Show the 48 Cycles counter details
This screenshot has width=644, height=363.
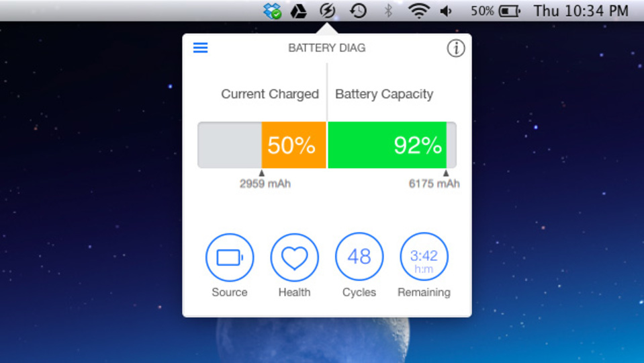click(x=359, y=257)
